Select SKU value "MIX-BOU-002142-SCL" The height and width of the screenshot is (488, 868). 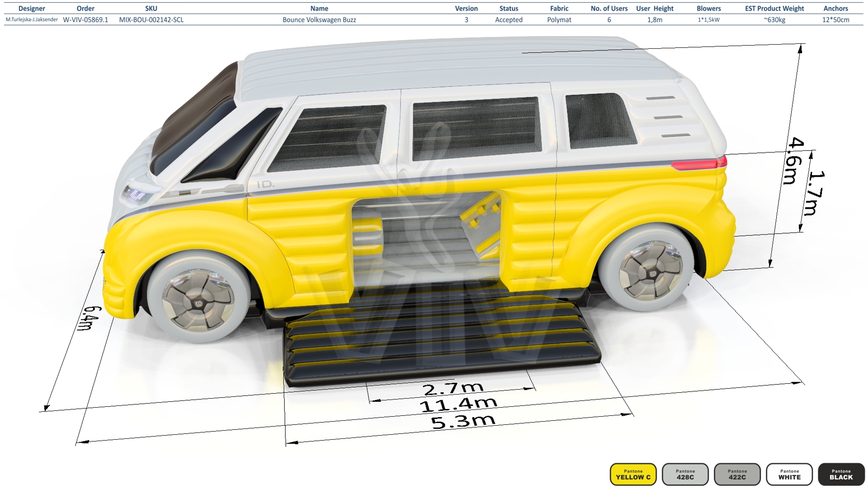click(151, 20)
